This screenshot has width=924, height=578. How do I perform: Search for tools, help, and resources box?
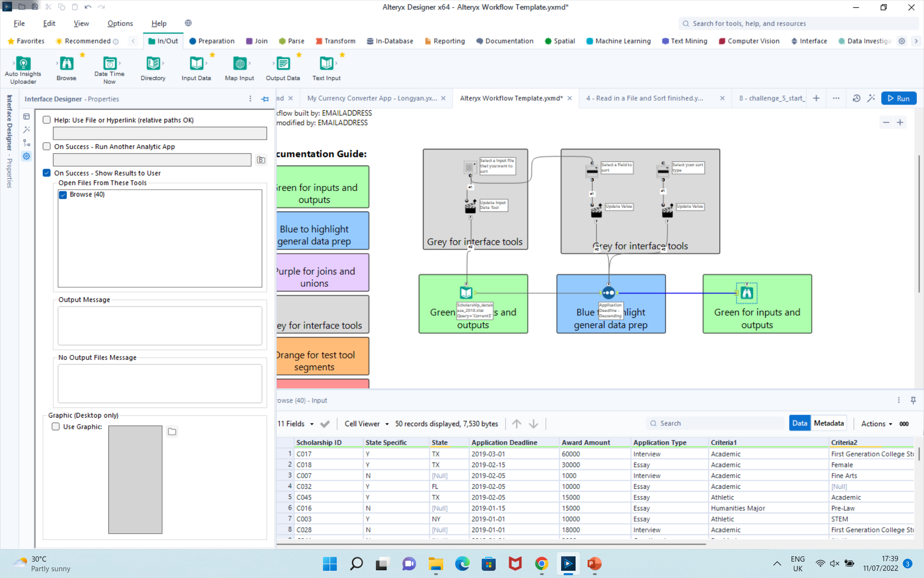click(798, 24)
